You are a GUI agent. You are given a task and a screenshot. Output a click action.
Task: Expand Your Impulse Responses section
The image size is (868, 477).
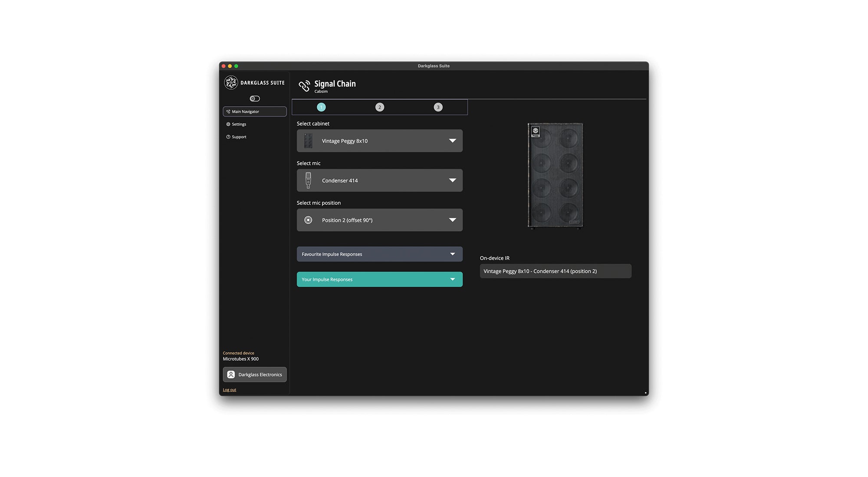point(379,280)
